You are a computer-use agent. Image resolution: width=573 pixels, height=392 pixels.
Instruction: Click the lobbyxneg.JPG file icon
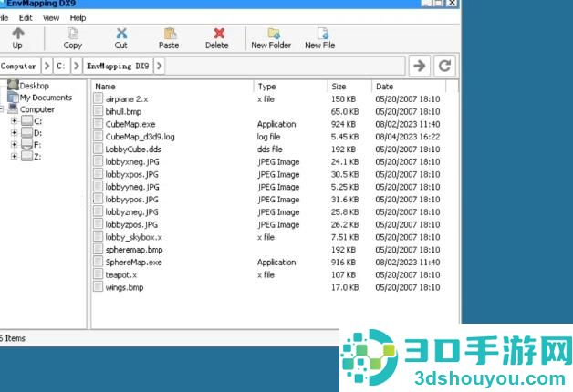point(98,161)
